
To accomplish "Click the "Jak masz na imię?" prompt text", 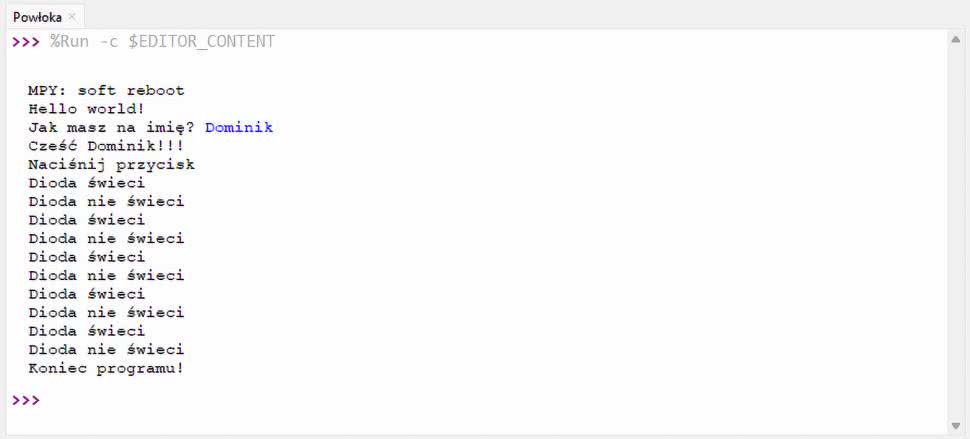I will [111, 128].
